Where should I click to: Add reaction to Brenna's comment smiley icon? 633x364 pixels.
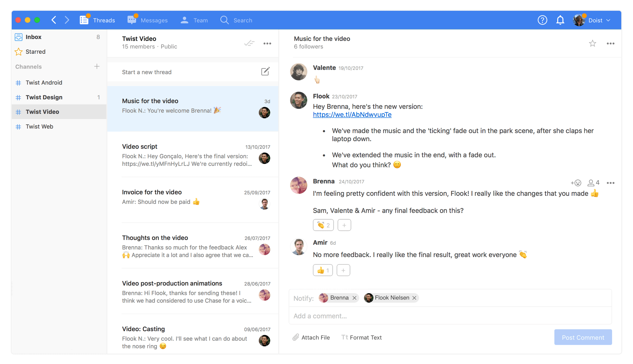coord(576,183)
